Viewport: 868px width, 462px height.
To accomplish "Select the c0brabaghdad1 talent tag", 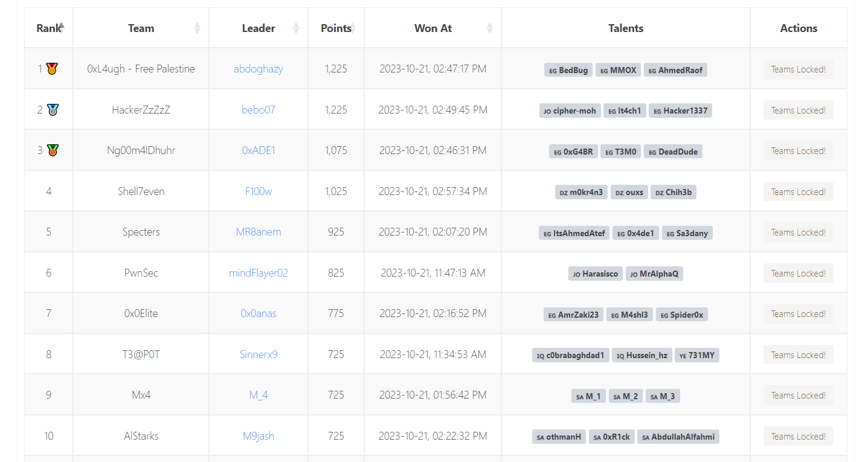I will (x=570, y=355).
